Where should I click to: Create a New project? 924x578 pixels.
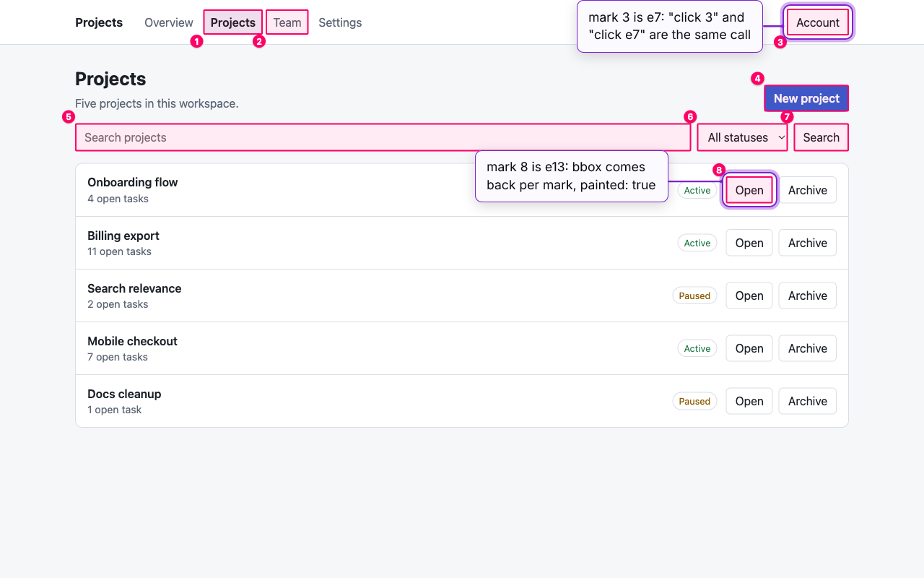[x=806, y=98]
